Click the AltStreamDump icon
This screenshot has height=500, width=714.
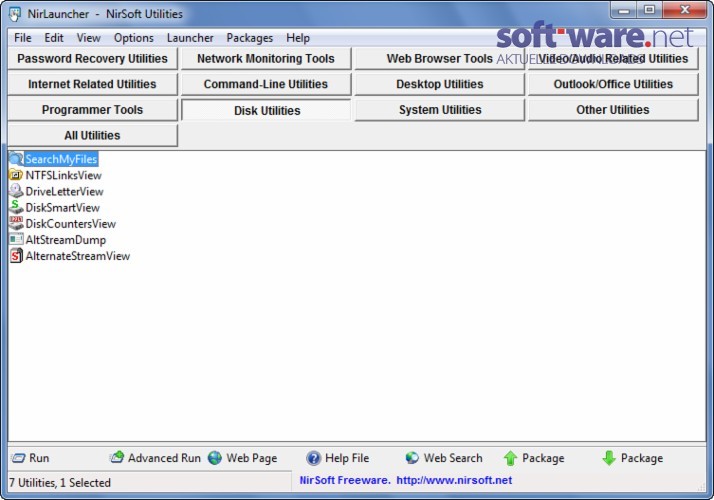pyautogui.click(x=16, y=239)
